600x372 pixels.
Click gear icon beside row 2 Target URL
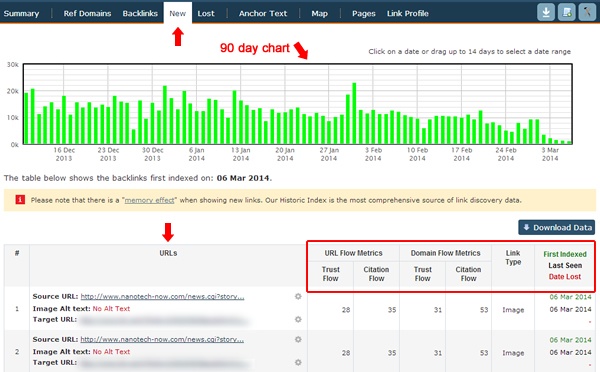pyautogui.click(x=298, y=362)
